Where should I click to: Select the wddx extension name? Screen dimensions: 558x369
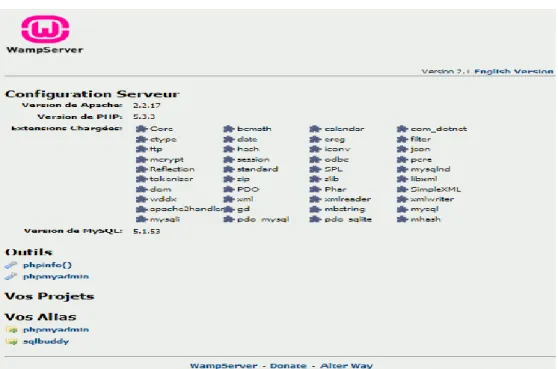163,199
